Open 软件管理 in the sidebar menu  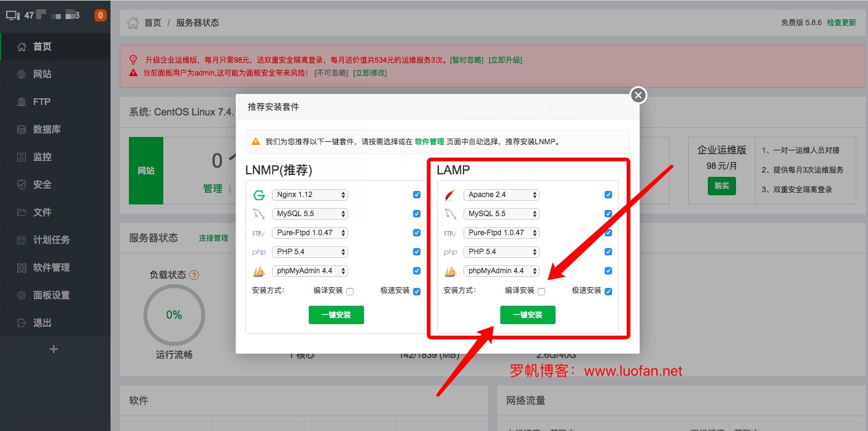pyautogui.click(x=55, y=268)
